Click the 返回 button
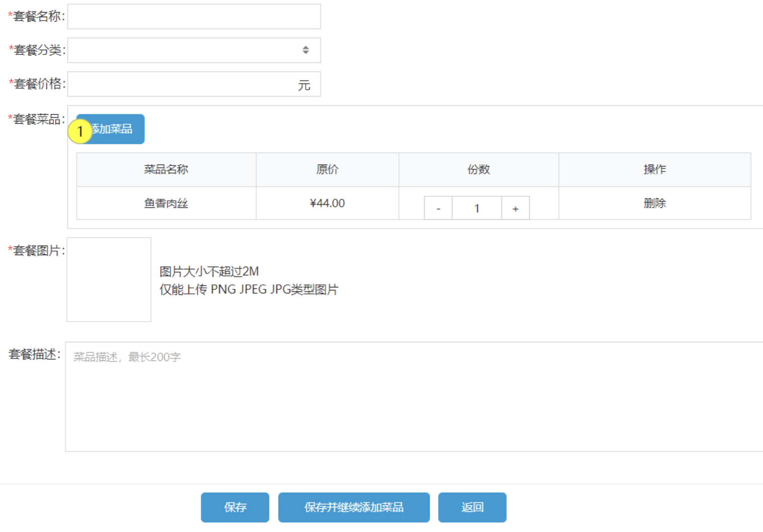 click(472, 507)
